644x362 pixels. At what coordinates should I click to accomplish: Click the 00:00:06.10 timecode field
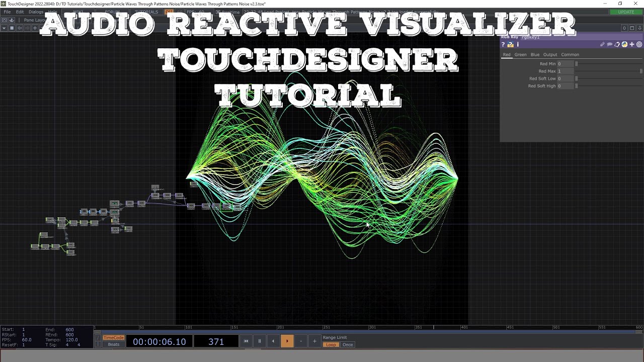[159, 342]
